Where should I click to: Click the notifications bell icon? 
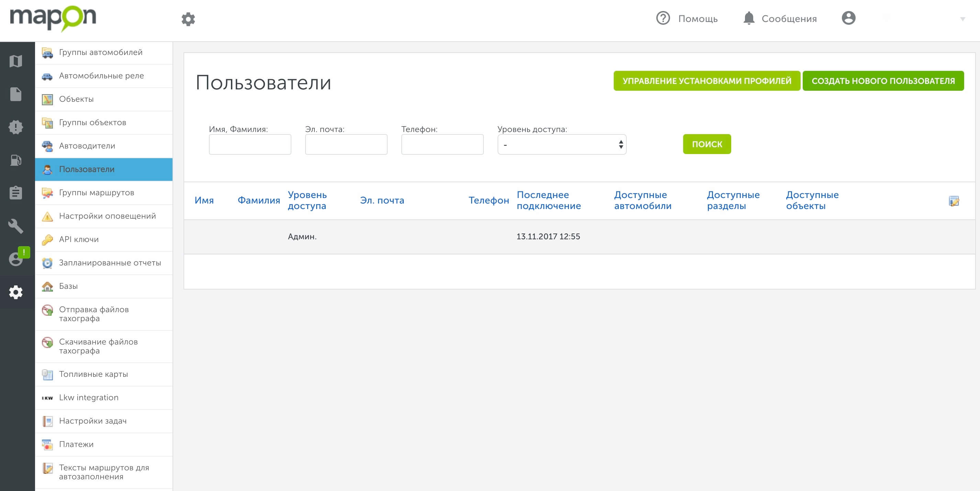[749, 18]
